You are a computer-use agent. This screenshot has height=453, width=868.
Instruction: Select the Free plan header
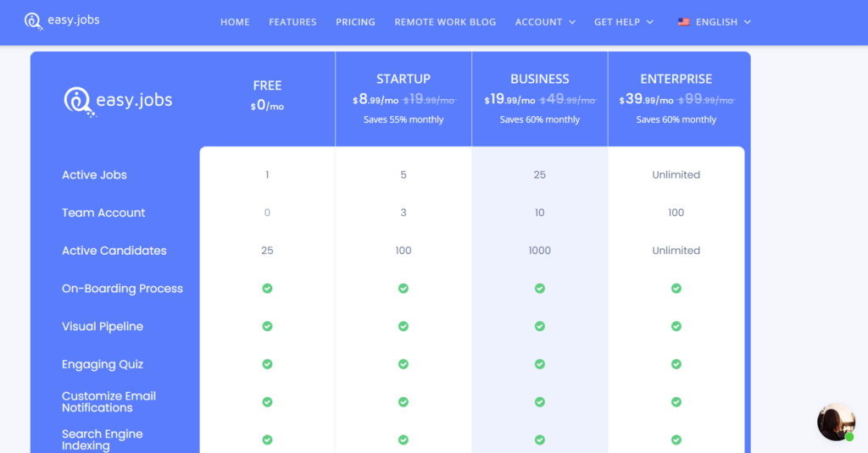(x=267, y=86)
